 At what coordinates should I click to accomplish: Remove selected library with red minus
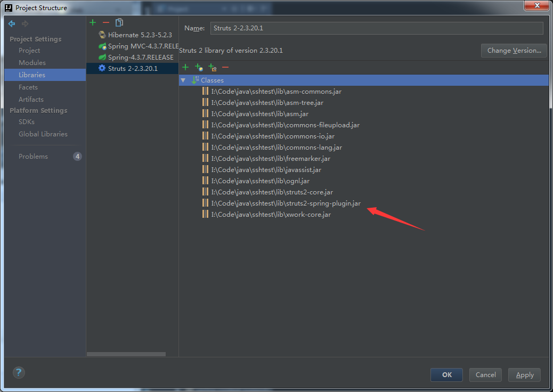coord(105,22)
